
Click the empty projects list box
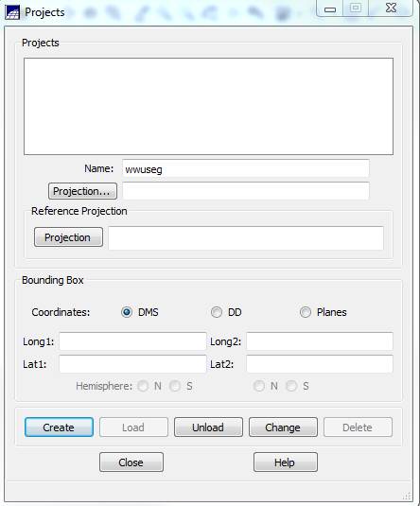208,106
